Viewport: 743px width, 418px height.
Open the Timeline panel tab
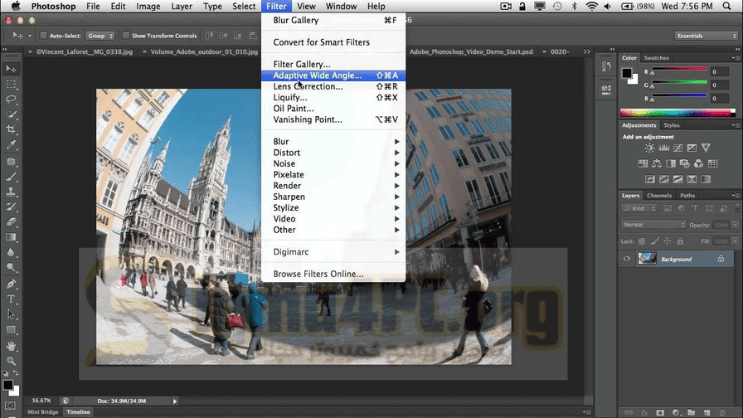[x=78, y=412]
